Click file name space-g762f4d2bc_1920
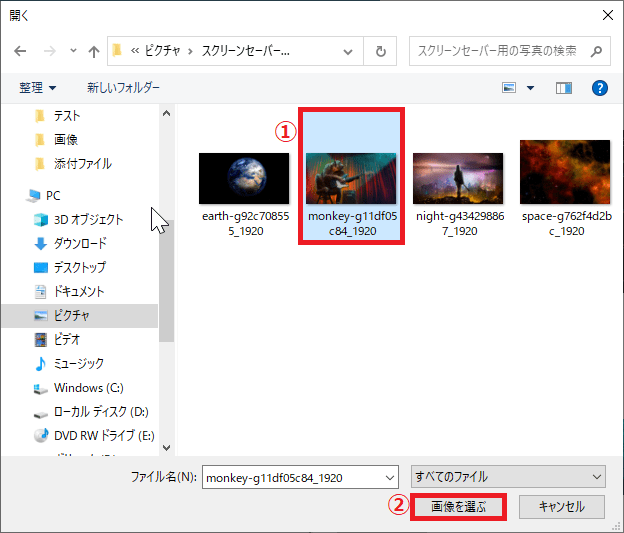The width and height of the screenshot is (624, 533). pyautogui.click(x=567, y=223)
